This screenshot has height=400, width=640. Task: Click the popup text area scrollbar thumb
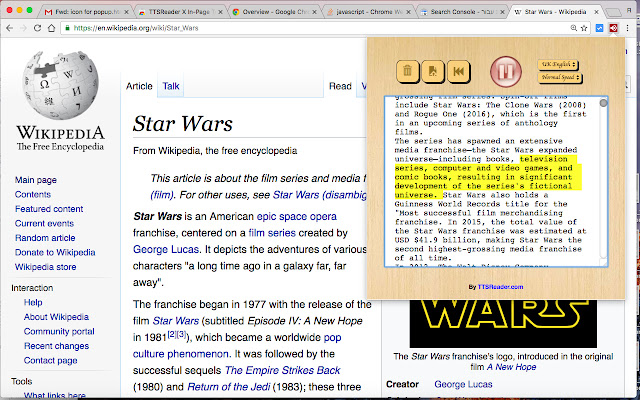pyautogui.click(x=603, y=103)
